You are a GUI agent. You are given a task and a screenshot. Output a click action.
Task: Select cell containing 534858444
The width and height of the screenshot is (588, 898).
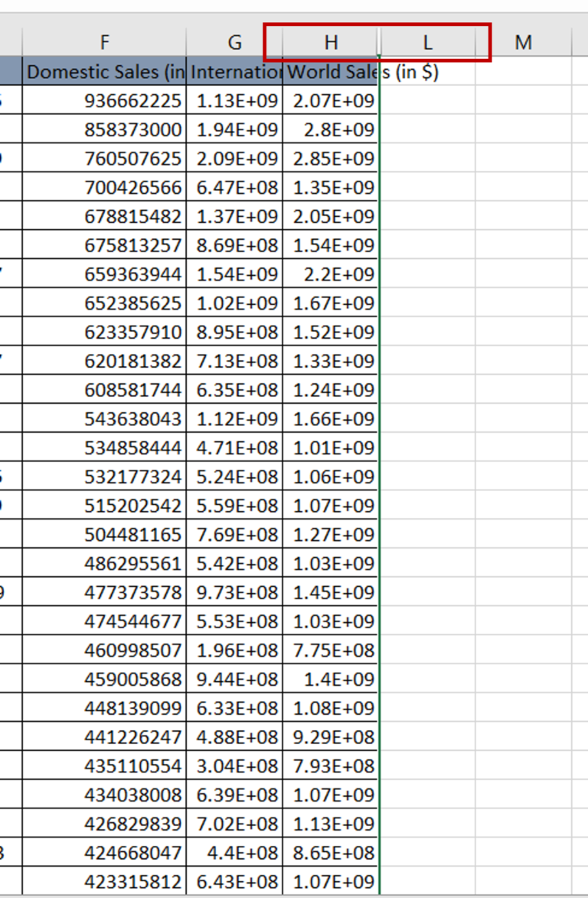pyautogui.click(x=104, y=447)
